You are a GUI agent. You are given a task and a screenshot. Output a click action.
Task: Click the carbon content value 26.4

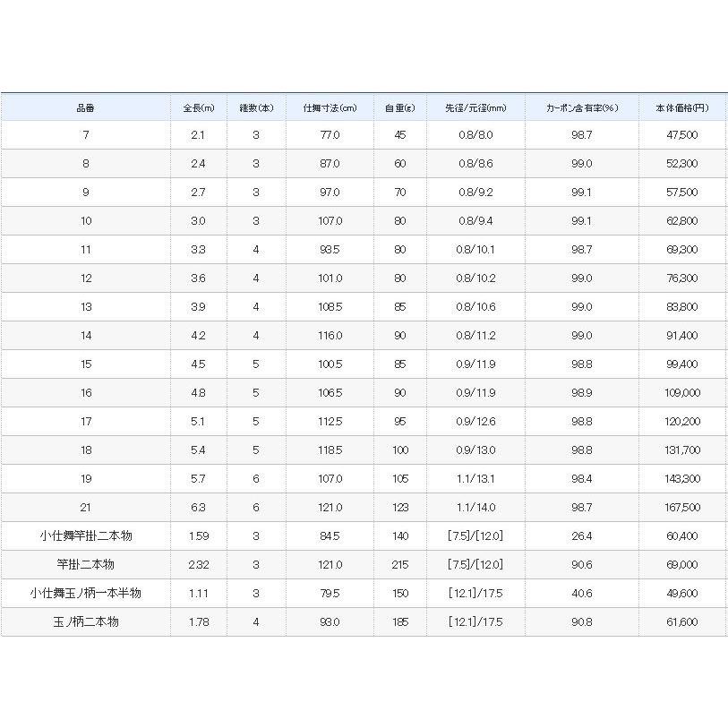582,536
